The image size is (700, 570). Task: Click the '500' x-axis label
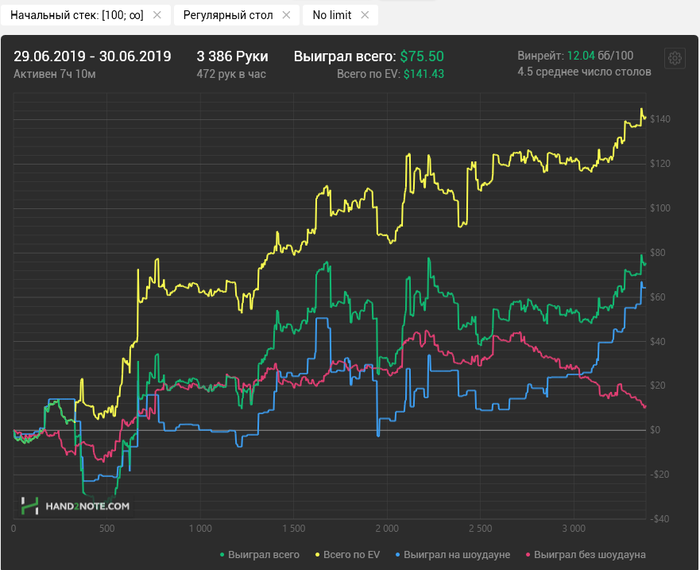tap(107, 529)
